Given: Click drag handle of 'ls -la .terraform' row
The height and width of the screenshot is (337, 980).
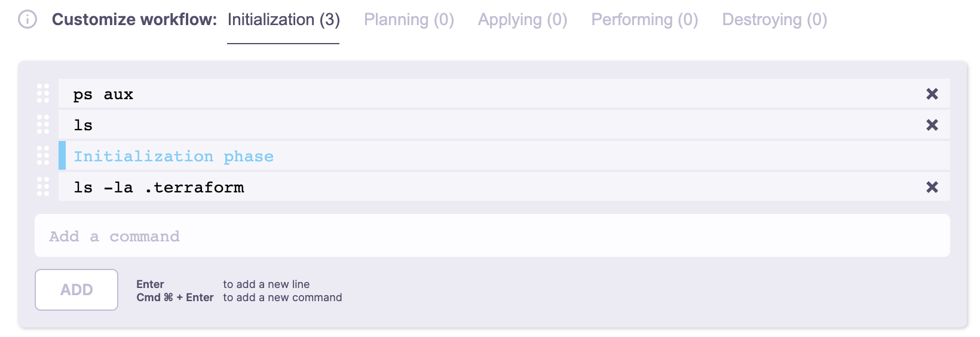Looking at the screenshot, I should click(43, 186).
